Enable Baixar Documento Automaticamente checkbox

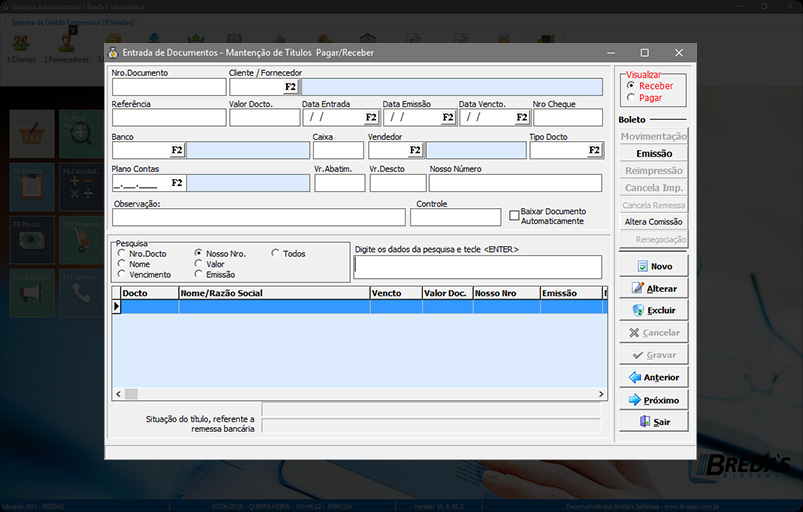[x=514, y=215]
